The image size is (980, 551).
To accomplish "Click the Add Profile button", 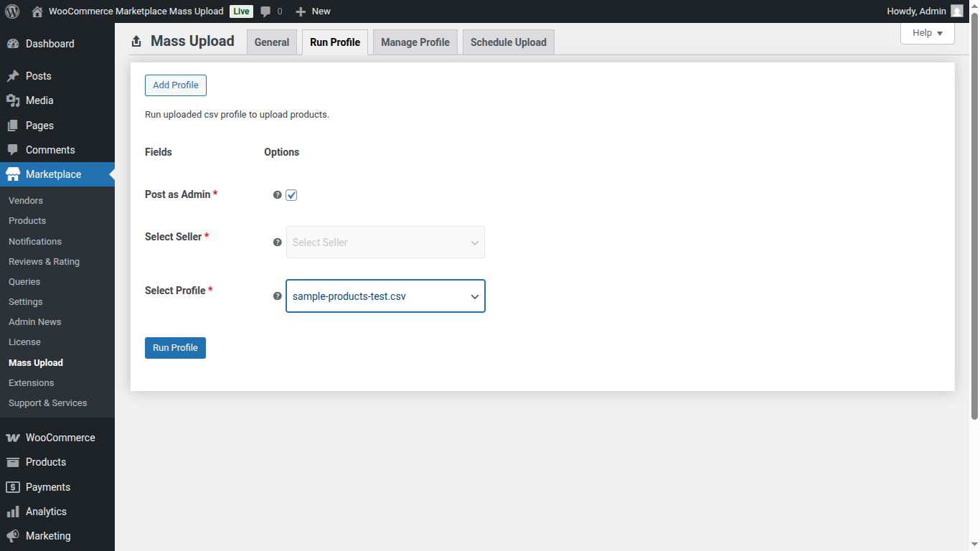I will pos(175,85).
